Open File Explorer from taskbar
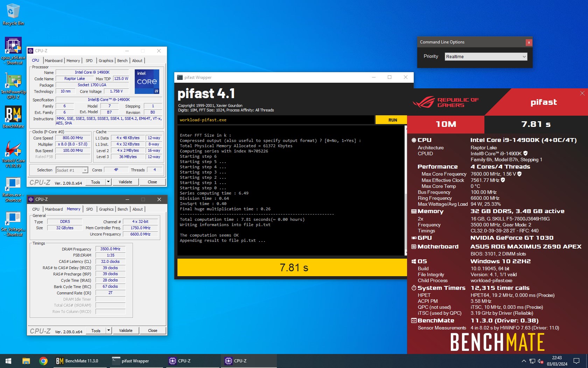This screenshot has width=588, height=368. click(x=26, y=361)
